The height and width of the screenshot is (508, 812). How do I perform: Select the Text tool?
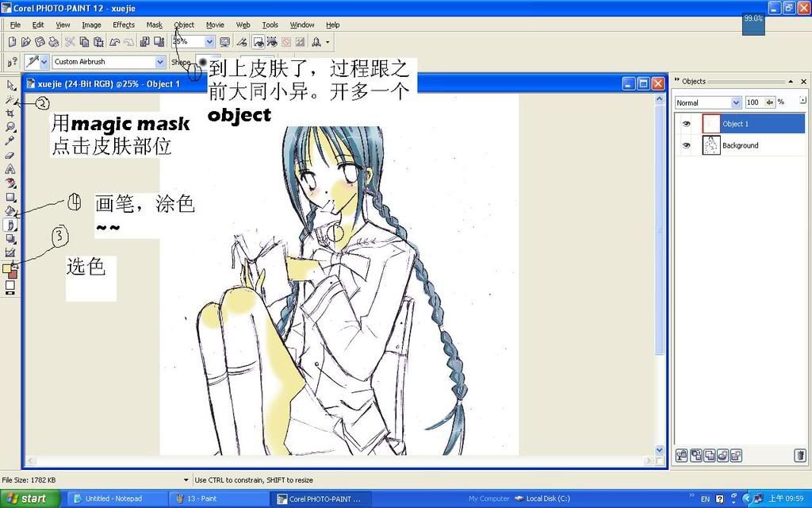tap(10, 169)
